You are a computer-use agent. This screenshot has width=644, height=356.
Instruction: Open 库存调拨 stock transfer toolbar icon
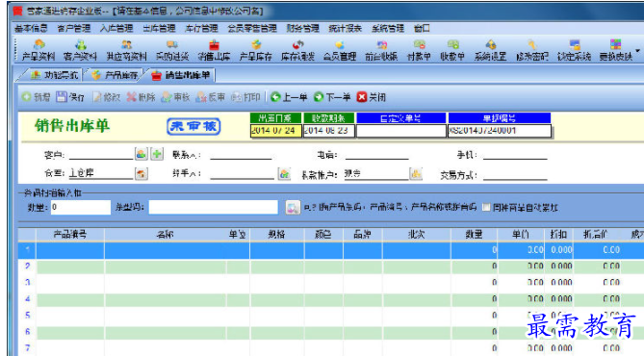[297, 50]
